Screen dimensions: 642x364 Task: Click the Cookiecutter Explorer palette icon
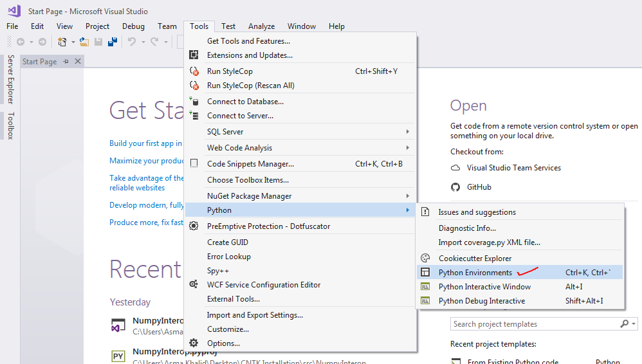click(x=425, y=259)
